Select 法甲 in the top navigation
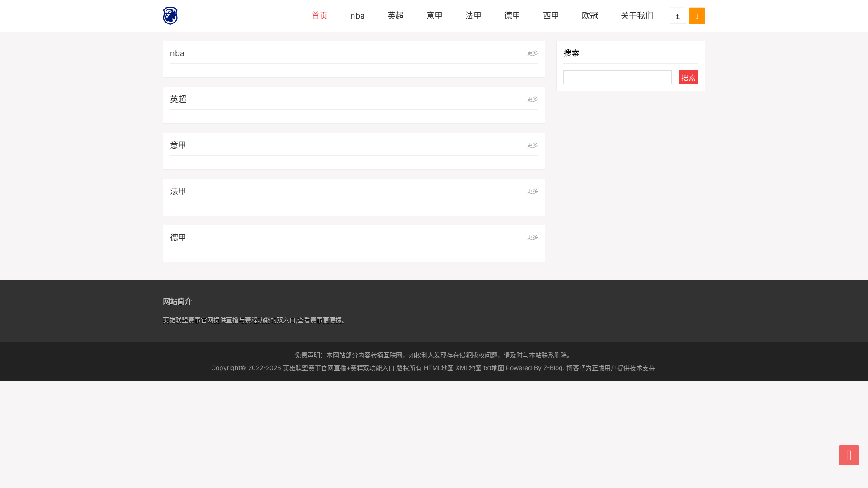The image size is (868, 488). pos(473,16)
